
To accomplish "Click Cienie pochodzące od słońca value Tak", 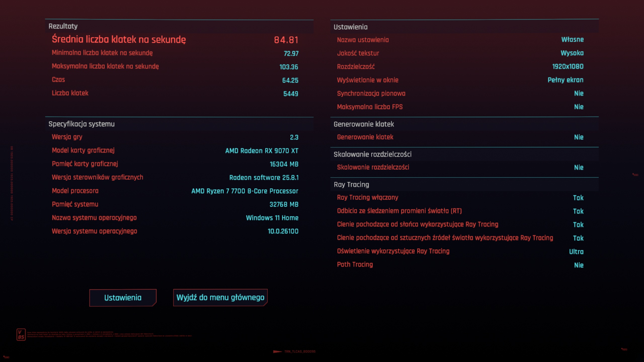I will (x=578, y=225).
